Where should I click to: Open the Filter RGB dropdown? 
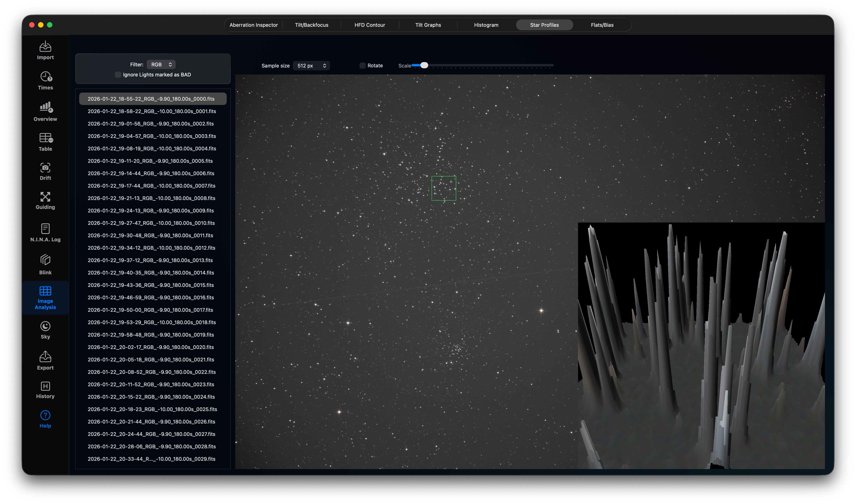161,65
